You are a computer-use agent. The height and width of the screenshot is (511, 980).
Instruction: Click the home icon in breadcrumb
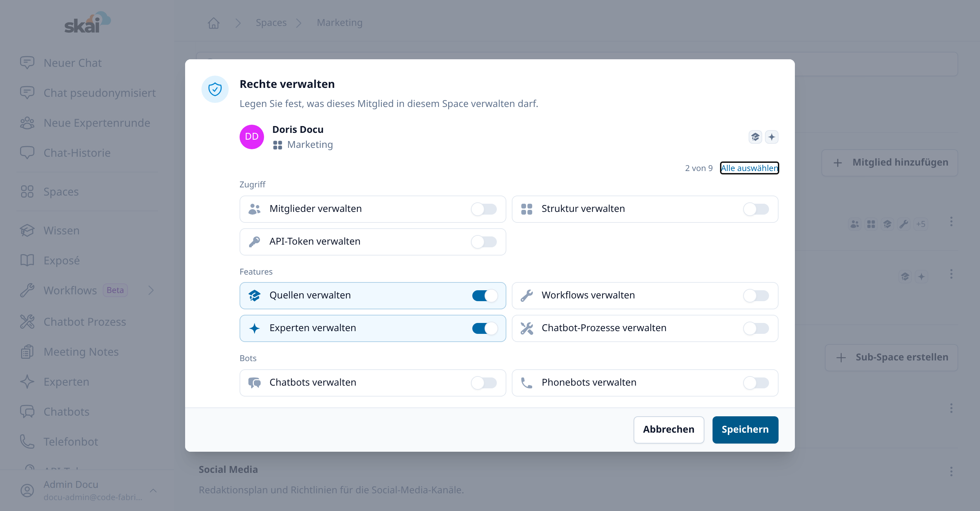(213, 23)
